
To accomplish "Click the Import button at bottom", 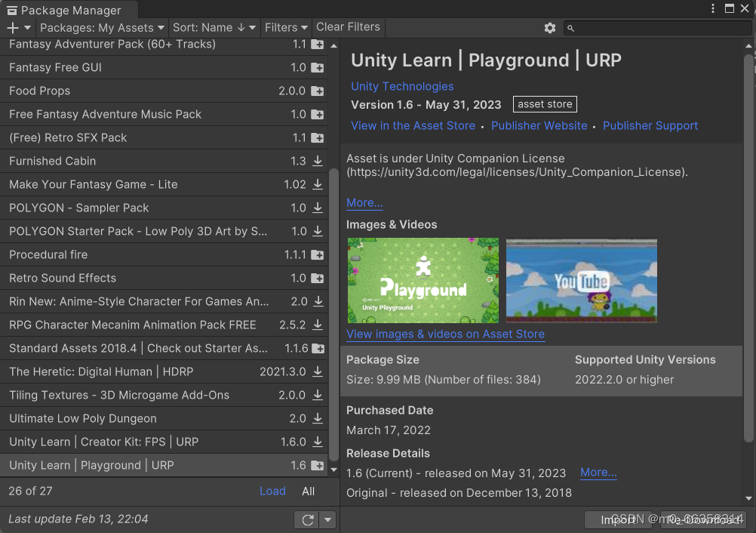I will [618, 520].
